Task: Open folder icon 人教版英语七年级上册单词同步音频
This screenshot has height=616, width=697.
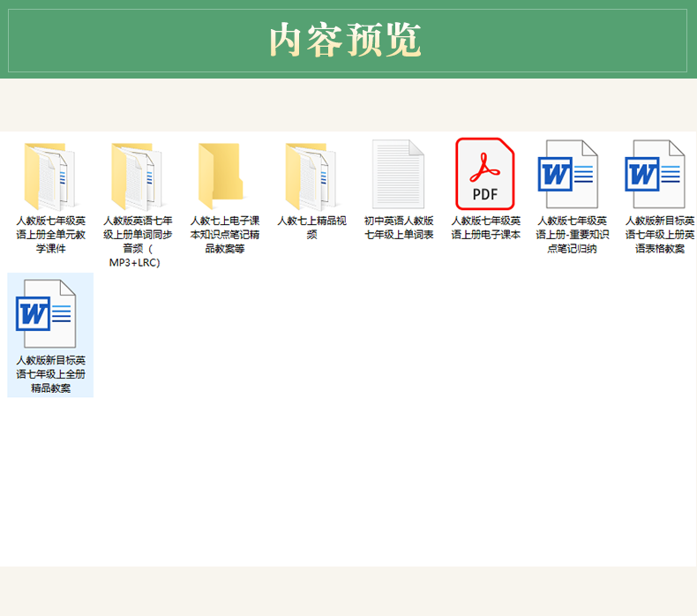Action: (x=137, y=177)
